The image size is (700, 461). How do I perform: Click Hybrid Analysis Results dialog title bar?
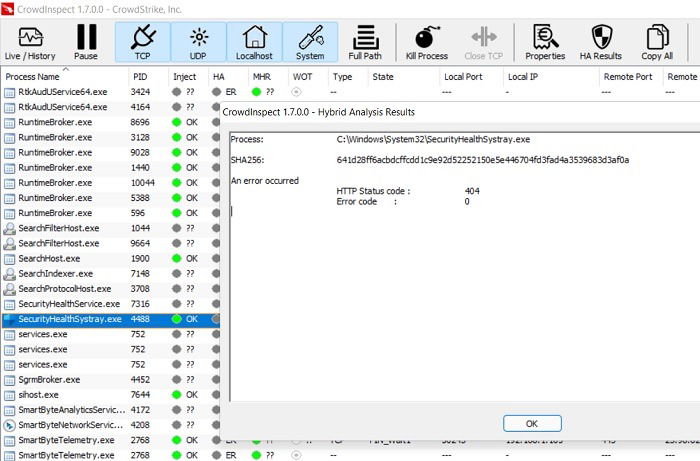pyautogui.click(x=460, y=112)
